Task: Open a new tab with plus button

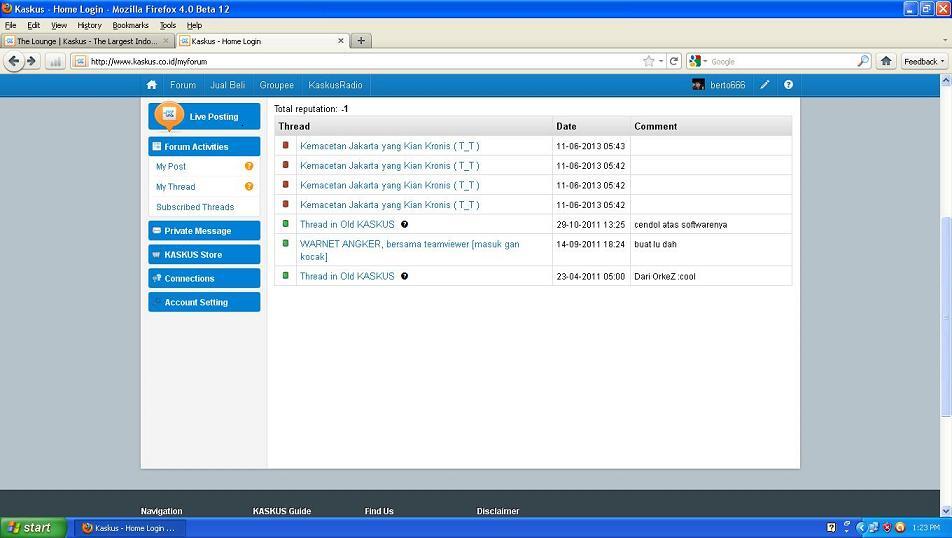Action: point(361,41)
